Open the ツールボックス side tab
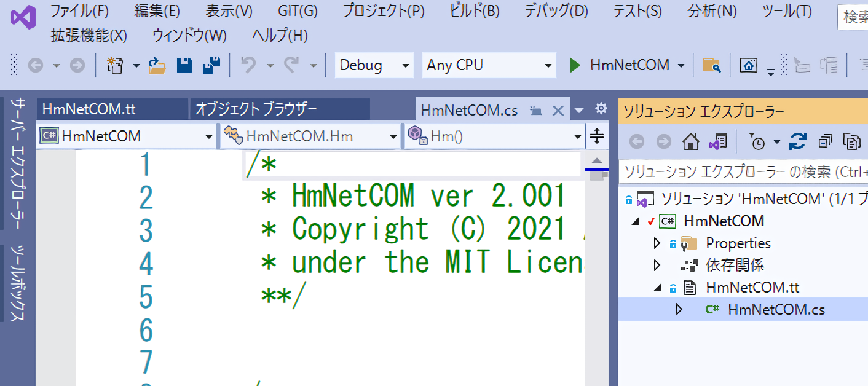The image size is (868, 386). pos(18,283)
